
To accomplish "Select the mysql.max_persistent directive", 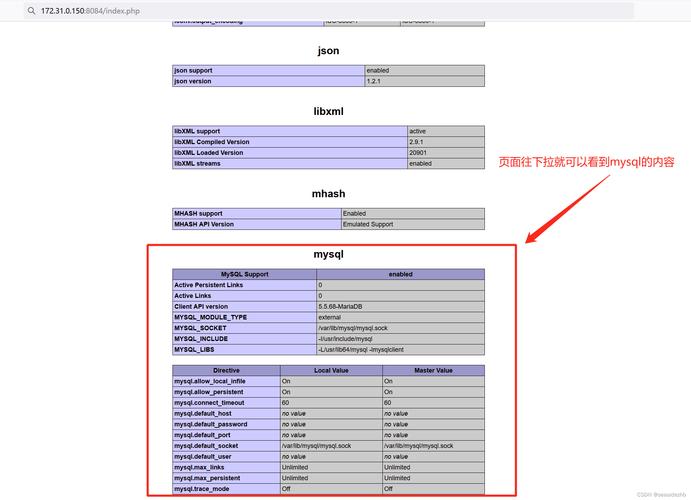I will (207, 478).
